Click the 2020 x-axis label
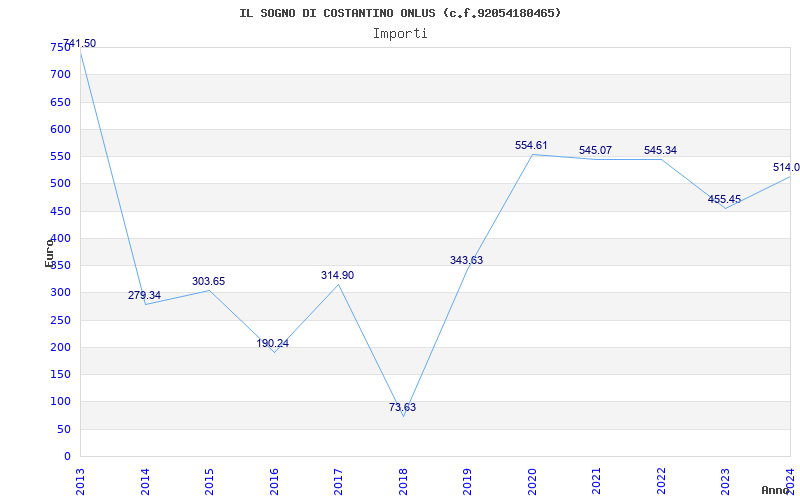Screen dimensions: 800x500 [x=532, y=481]
